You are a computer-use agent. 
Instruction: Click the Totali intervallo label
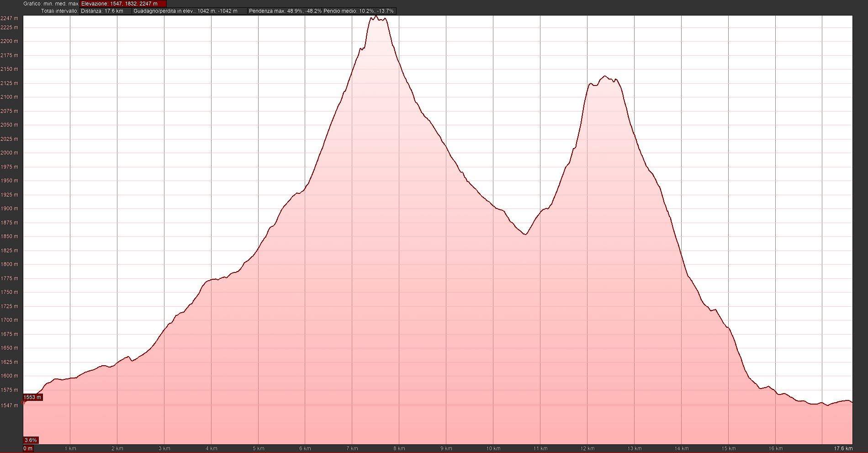59,11
